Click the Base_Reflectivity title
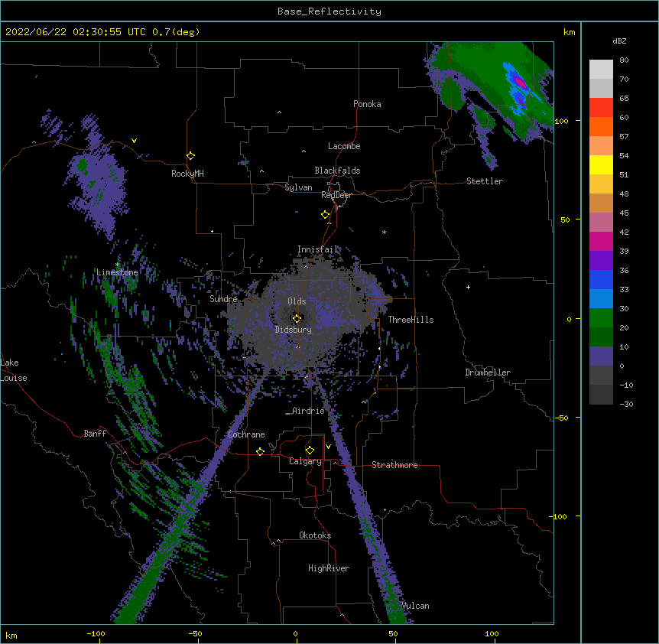This screenshot has height=644, width=659. pos(329,11)
